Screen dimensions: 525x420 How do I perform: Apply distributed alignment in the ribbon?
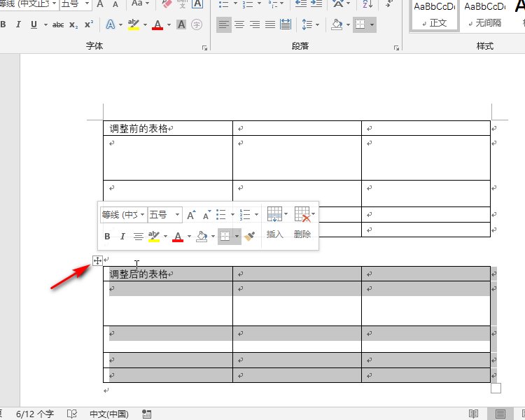286,24
